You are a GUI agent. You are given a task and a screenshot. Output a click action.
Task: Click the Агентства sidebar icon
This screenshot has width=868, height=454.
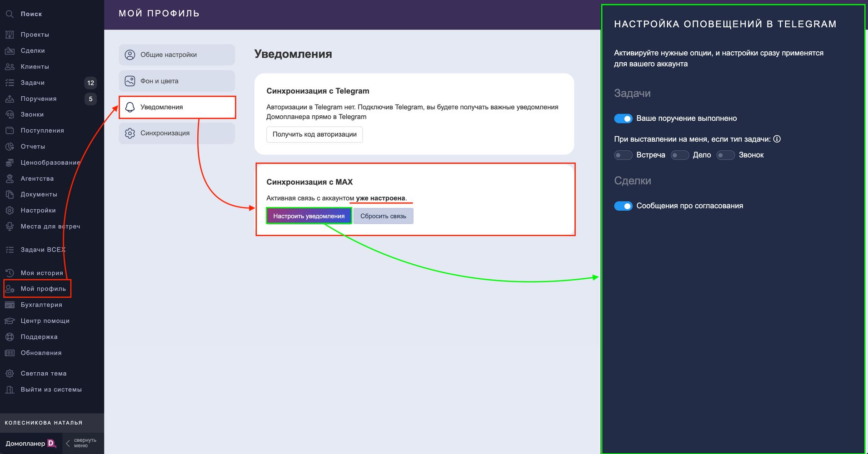[x=10, y=178]
